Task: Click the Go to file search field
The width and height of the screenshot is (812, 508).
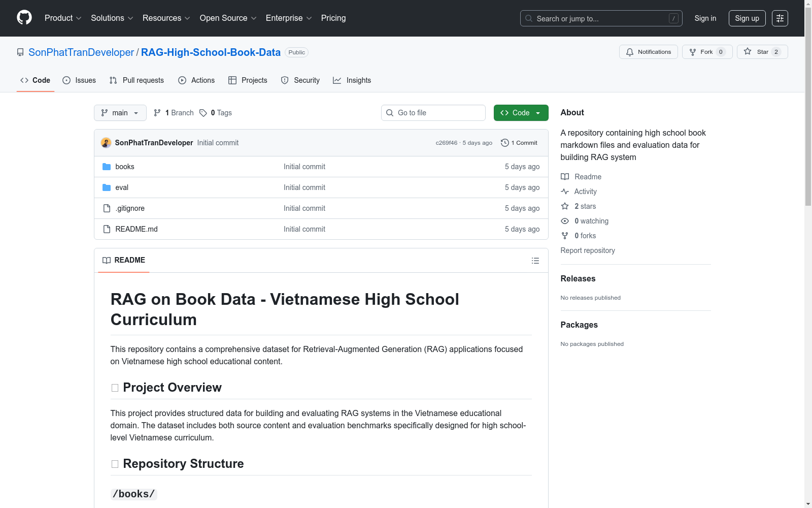Action: (x=433, y=113)
